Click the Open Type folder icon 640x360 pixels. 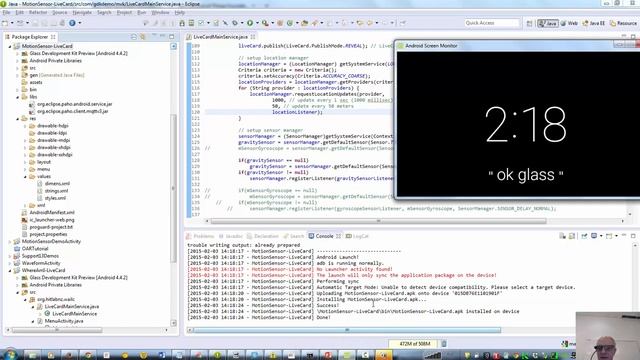click(x=304, y=23)
